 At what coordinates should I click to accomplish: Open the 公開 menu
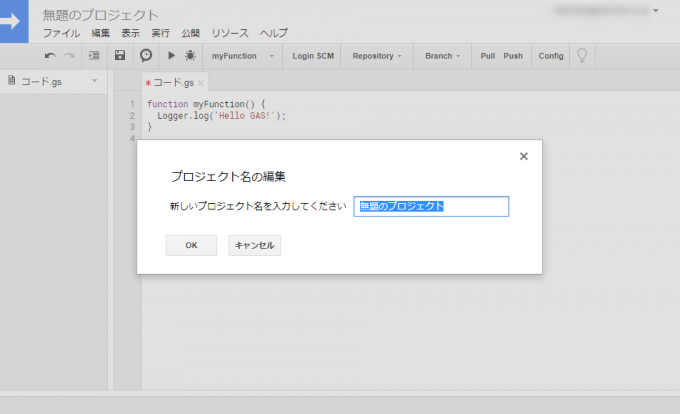point(191,33)
